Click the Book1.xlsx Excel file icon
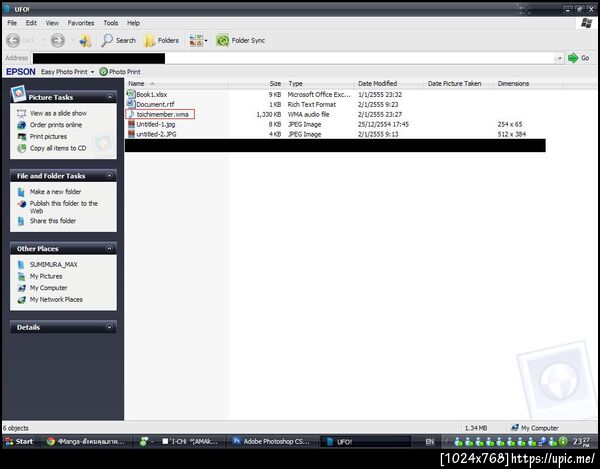The image size is (600, 469). click(x=131, y=94)
